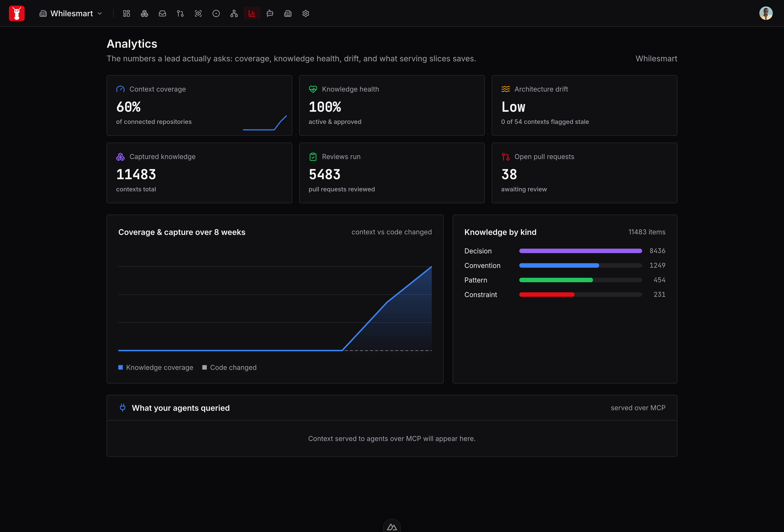Click the 'Coverage & capture over 8 weeks' heading
The image size is (784, 532).
pyautogui.click(x=182, y=232)
